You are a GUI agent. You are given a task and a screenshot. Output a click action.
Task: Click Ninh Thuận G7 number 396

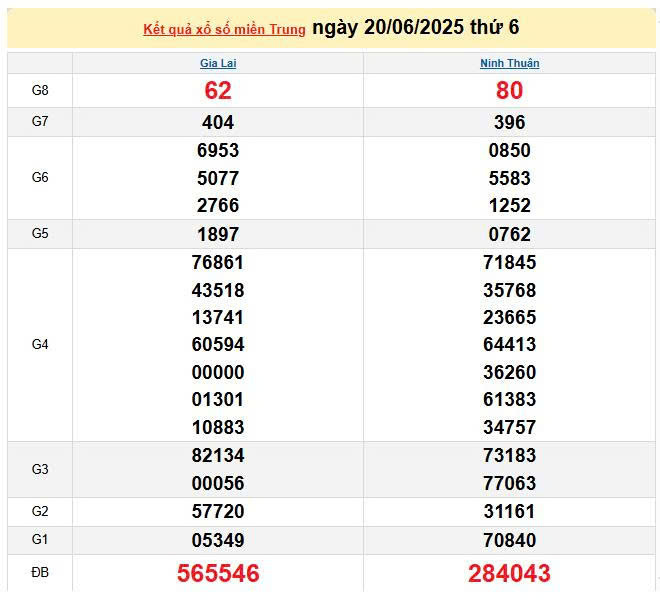[x=509, y=122]
